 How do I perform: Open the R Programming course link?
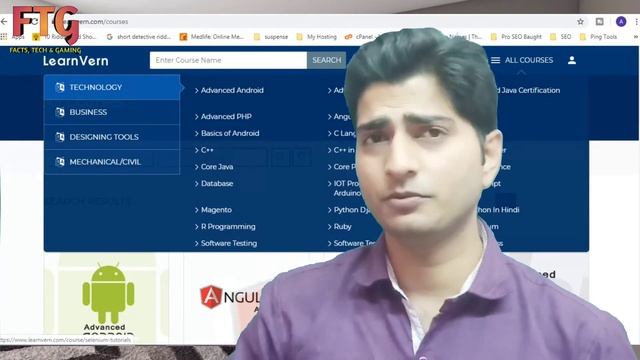pyautogui.click(x=228, y=227)
